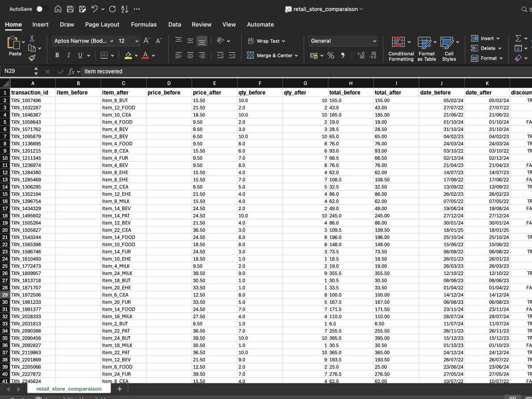Click the Increase Decimal icon
The width and height of the screenshot is (532, 399).
point(361,55)
